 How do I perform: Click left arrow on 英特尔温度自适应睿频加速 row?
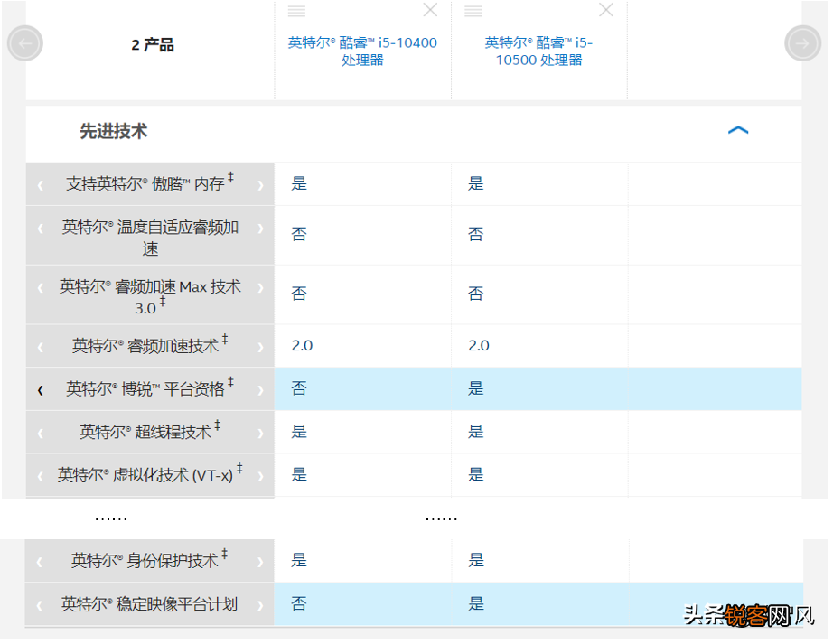(39, 235)
